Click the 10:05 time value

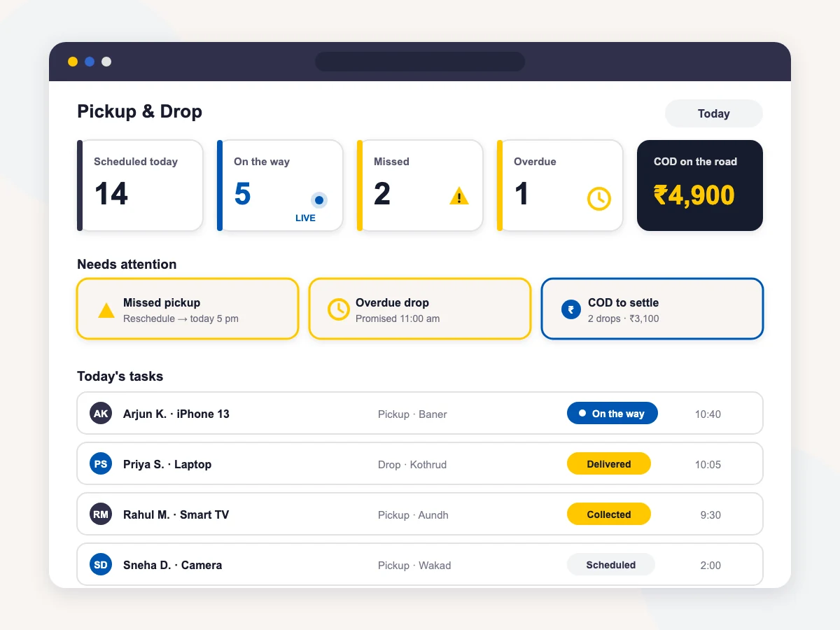tap(708, 465)
